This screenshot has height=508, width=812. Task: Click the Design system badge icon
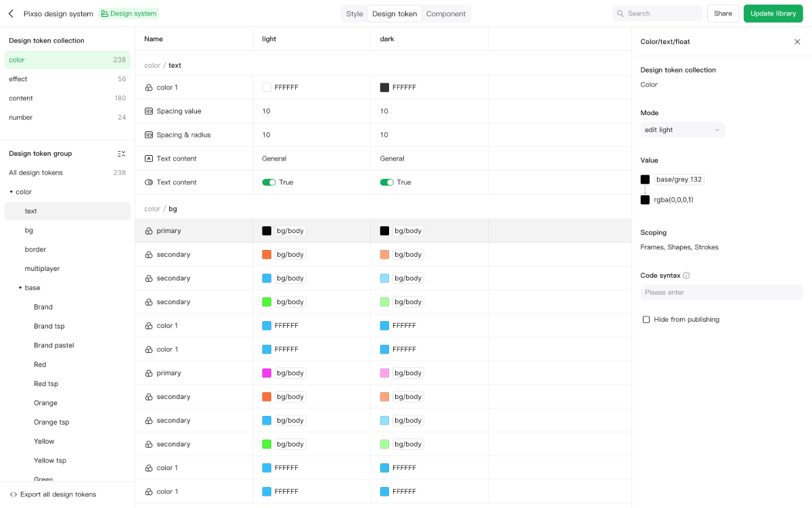(105, 14)
